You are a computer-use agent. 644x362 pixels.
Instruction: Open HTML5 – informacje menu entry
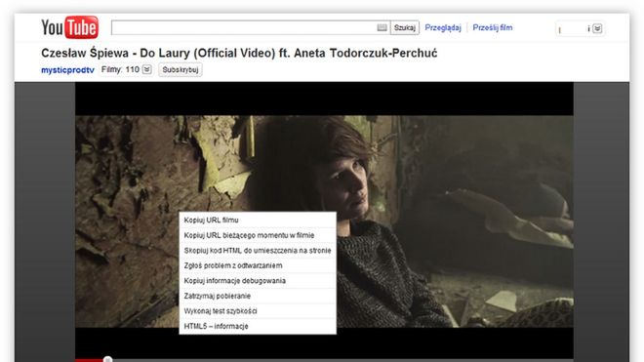pos(258,326)
